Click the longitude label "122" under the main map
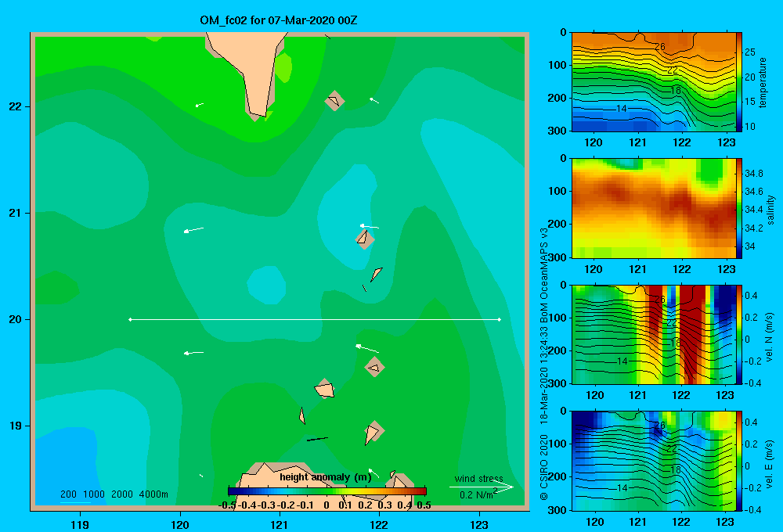Screen dimensions: 783x532 [x=379, y=524]
